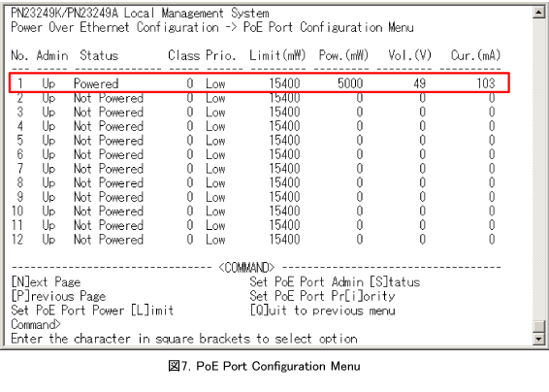The image size is (549, 392).
Task: Click the 'Up' admin state in row 1
Action: (x=48, y=83)
